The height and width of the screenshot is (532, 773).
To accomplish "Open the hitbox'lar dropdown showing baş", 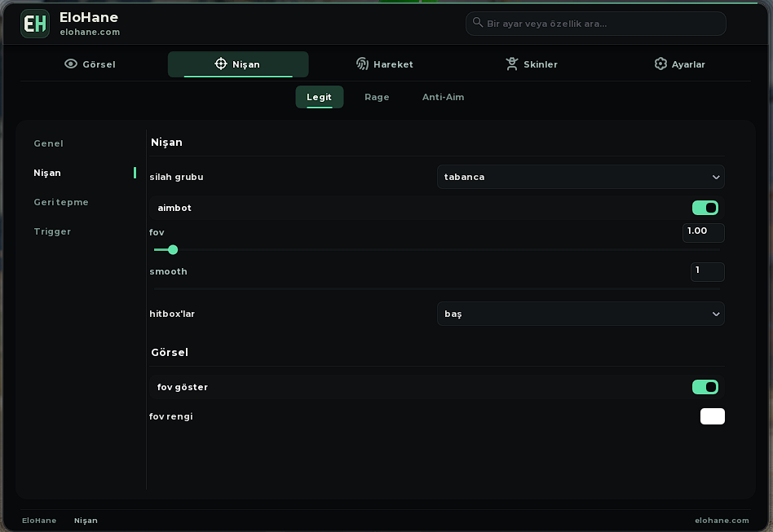I will click(581, 314).
